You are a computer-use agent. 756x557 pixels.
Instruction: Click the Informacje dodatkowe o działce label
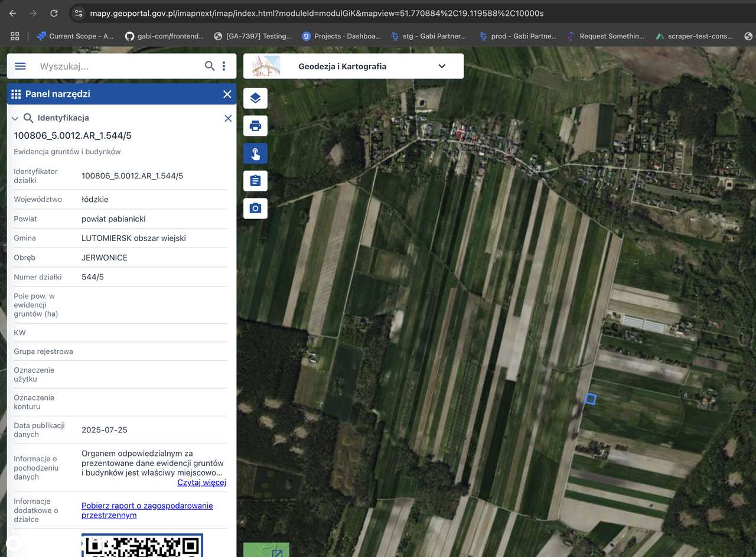coord(36,510)
